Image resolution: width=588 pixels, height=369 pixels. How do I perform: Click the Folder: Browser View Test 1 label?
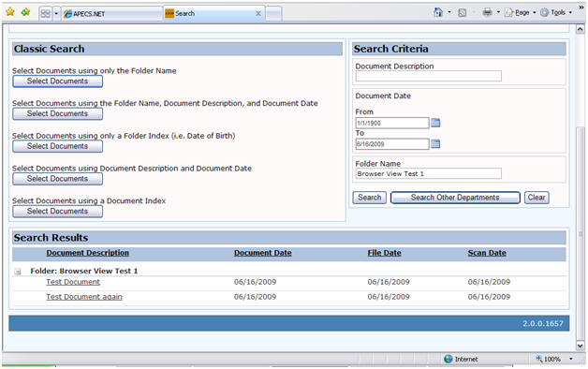coord(84,271)
